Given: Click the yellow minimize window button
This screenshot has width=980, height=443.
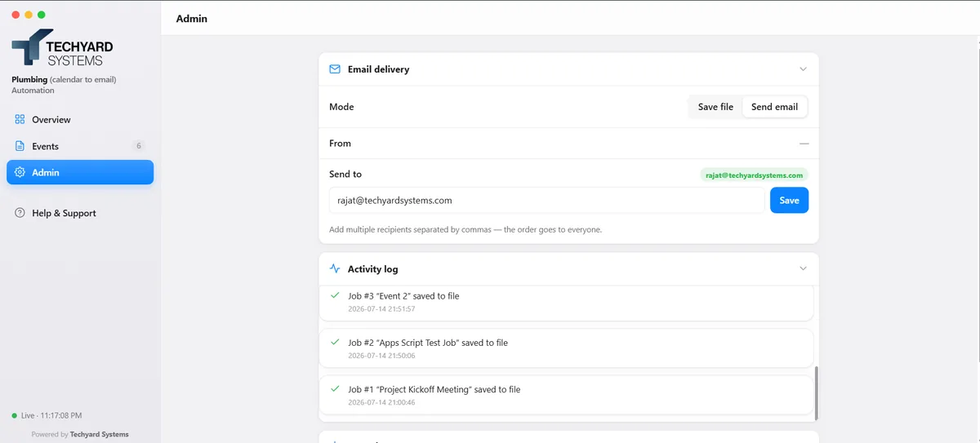Looking at the screenshot, I should coord(29,15).
